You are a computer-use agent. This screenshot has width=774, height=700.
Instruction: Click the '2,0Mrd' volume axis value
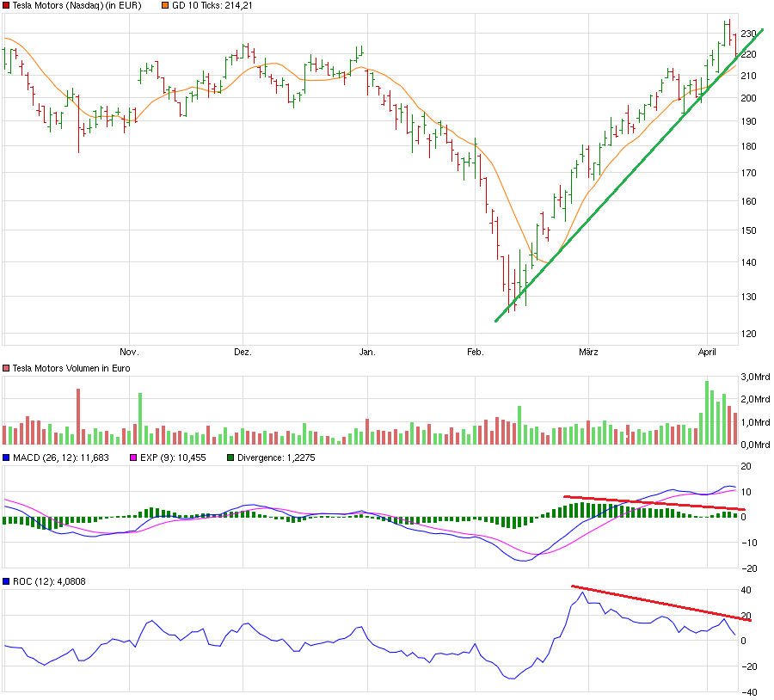(x=755, y=400)
